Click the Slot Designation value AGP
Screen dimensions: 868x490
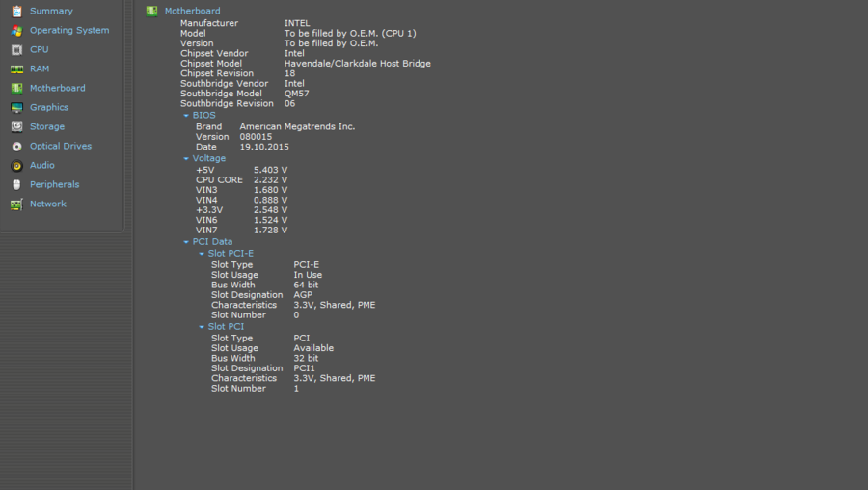click(303, 295)
